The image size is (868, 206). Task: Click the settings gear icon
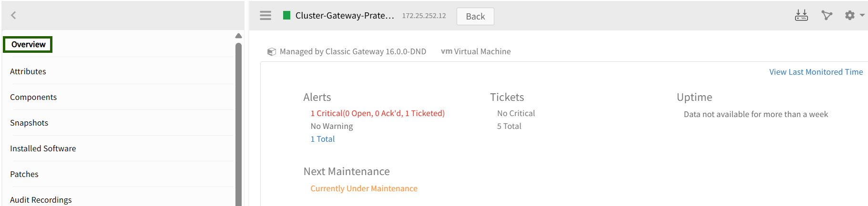click(849, 15)
